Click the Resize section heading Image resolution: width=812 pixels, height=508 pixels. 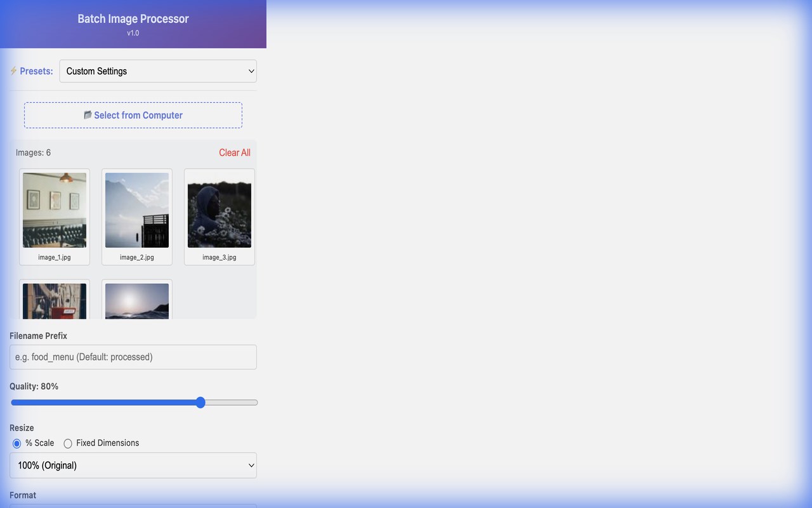[x=22, y=428]
